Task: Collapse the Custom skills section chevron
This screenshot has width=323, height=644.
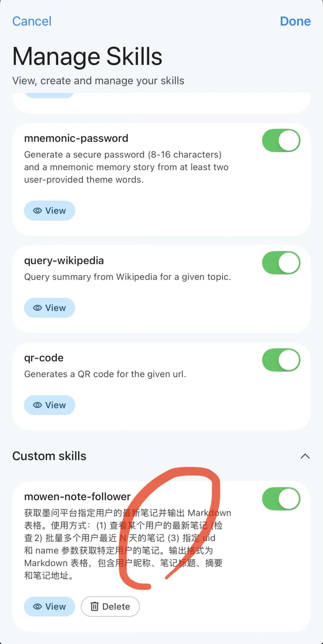Action: pyautogui.click(x=305, y=456)
